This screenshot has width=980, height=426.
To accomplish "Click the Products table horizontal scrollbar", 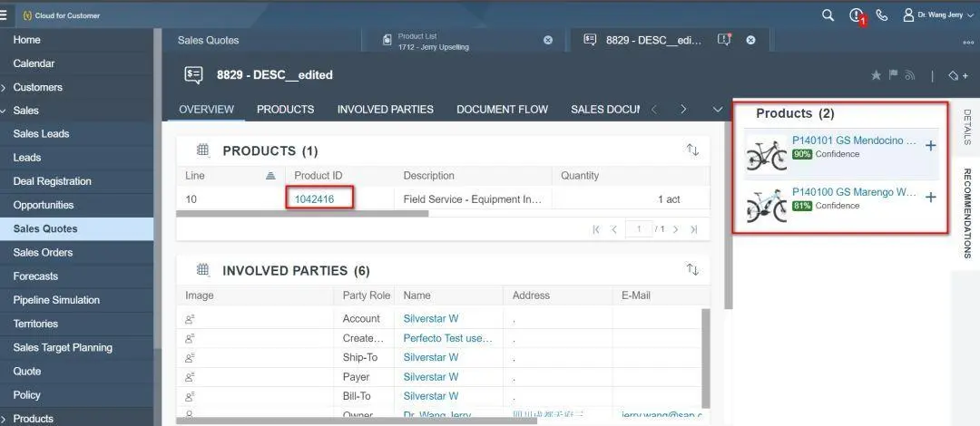I will (x=302, y=214).
